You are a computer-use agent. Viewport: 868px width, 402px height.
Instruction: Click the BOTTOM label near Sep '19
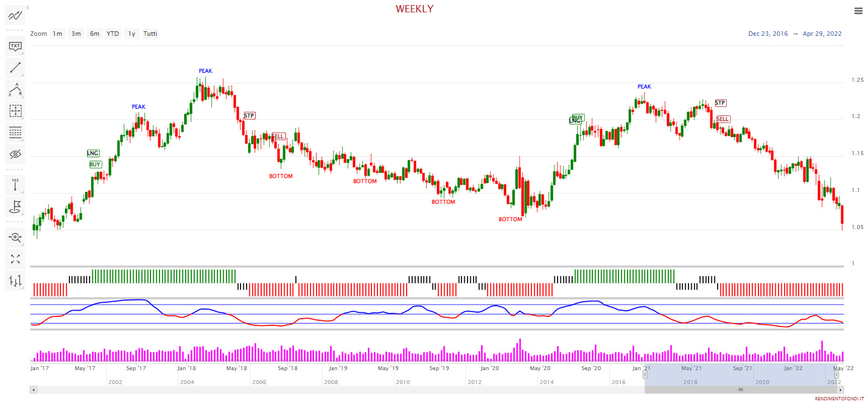[x=444, y=202]
